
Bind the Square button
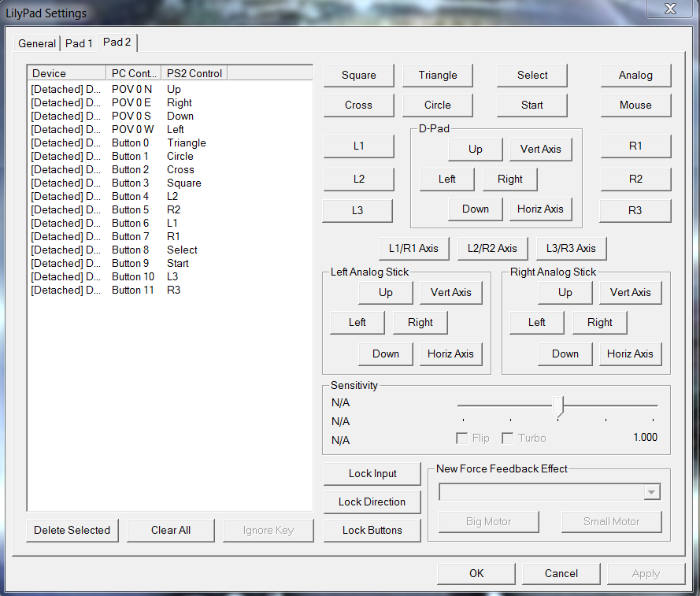click(x=359, y=75)
